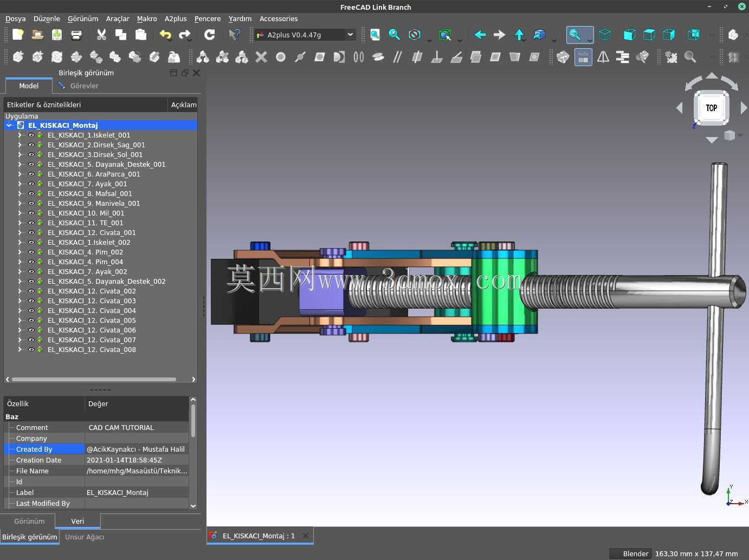Toggle visibility of EL_KISKACI_8. Mafsal_001
This screenshot has width=749, height=560.
(x=31, y=194)
